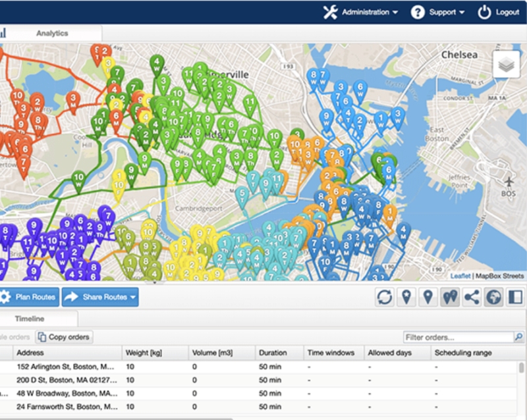The height and width of the screenshot is (420, 527).
Task: Click the route share connections icon
Action: 472,297
